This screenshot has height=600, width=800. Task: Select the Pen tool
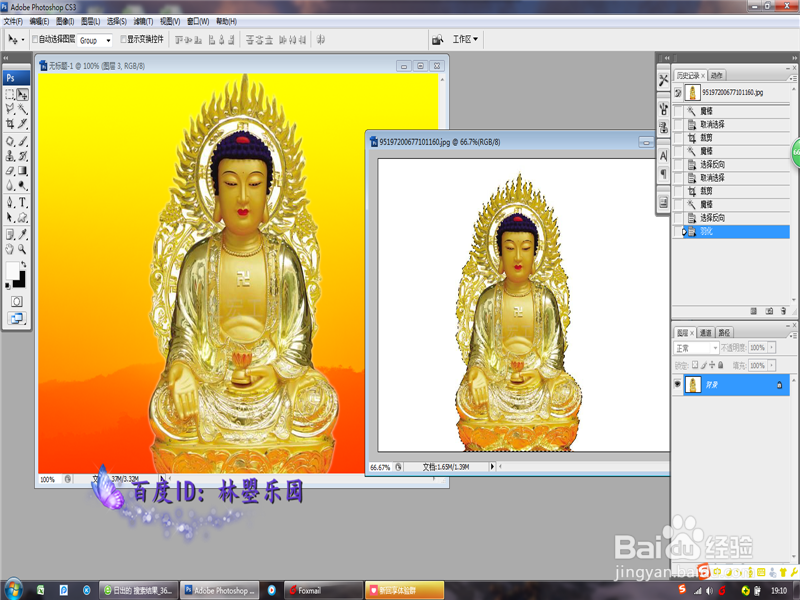10,203
